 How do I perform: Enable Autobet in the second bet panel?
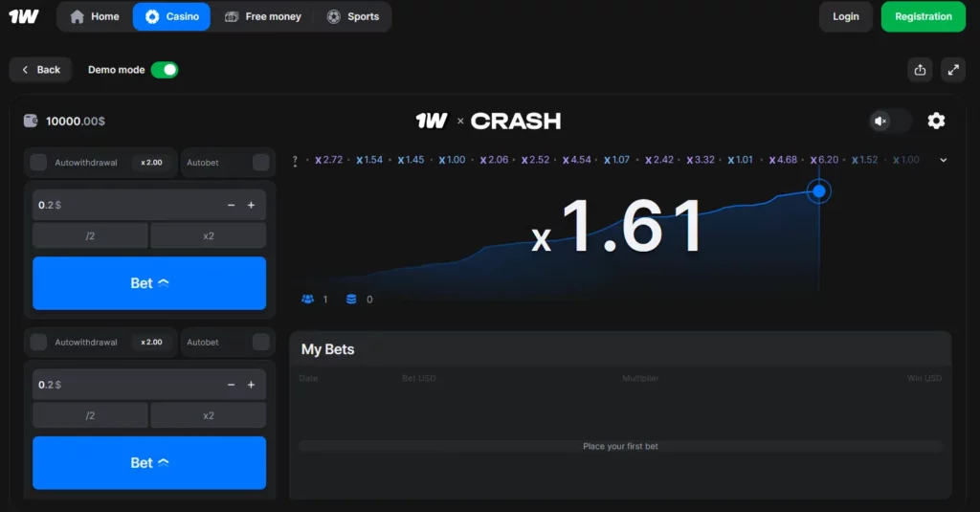click(260, 342)
